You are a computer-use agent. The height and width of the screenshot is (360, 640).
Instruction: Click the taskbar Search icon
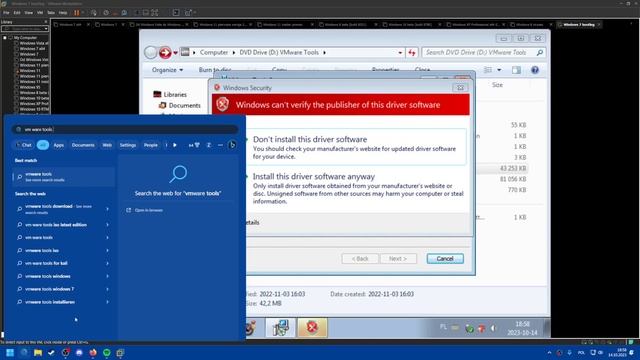coord(24,353)
